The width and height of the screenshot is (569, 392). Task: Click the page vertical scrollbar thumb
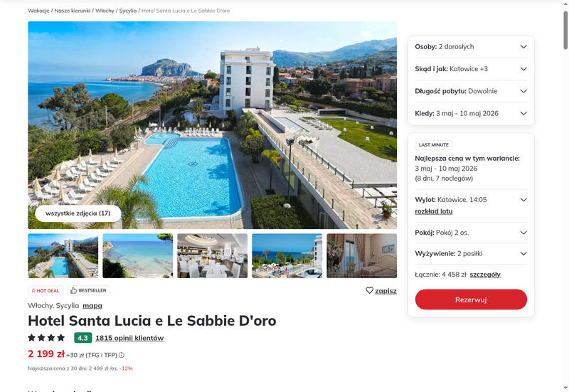(x=565, y=30)
